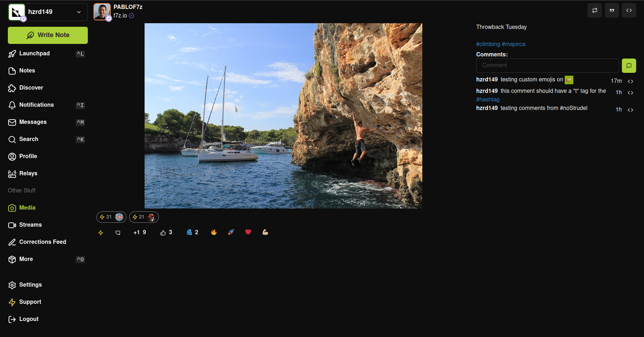Viewport: 644px width, 337px height.
Task: React with the red heart emoji
Action: pyautogui.click(x=248, y=232)
